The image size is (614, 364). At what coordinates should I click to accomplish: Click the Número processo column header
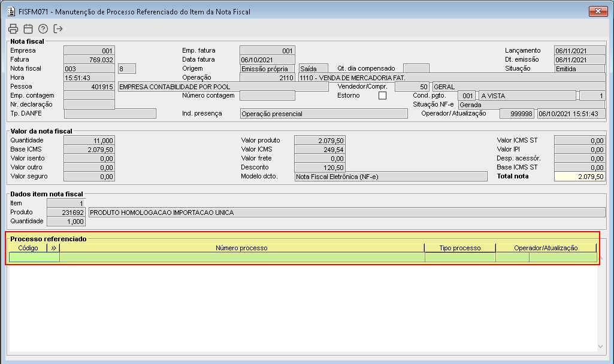point(241,248)
